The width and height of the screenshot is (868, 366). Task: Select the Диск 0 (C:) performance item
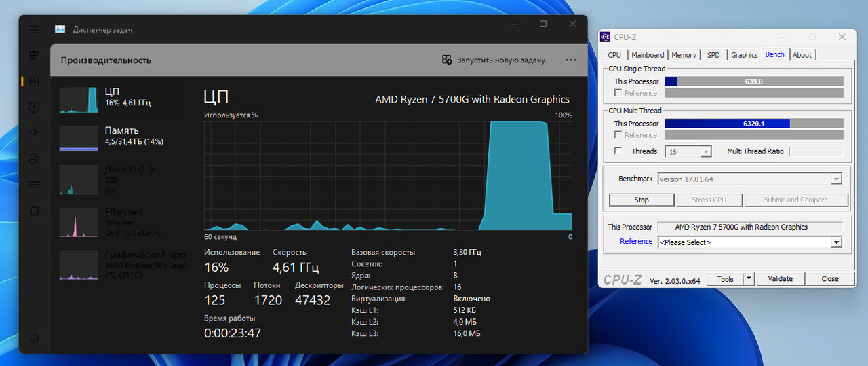[122, 179]
